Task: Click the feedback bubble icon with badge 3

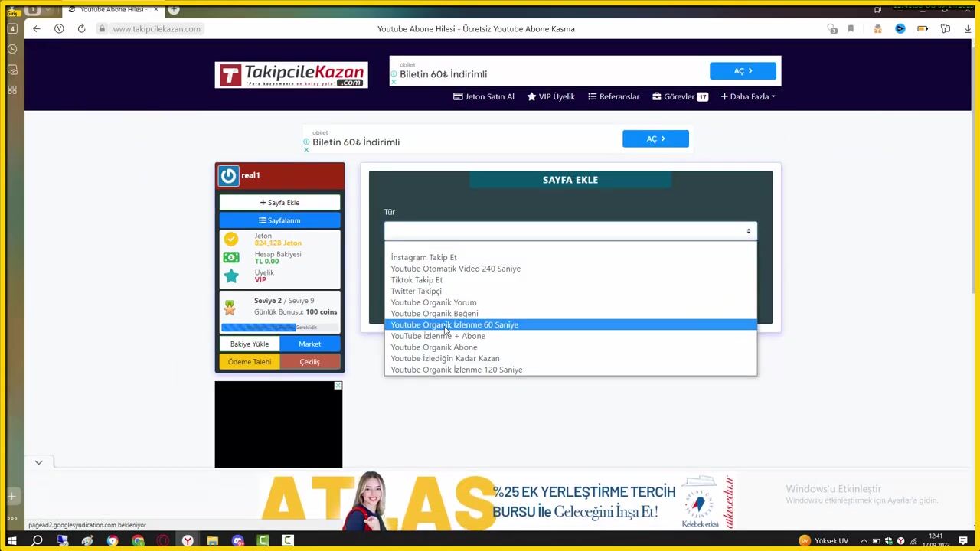Action: 833,29
